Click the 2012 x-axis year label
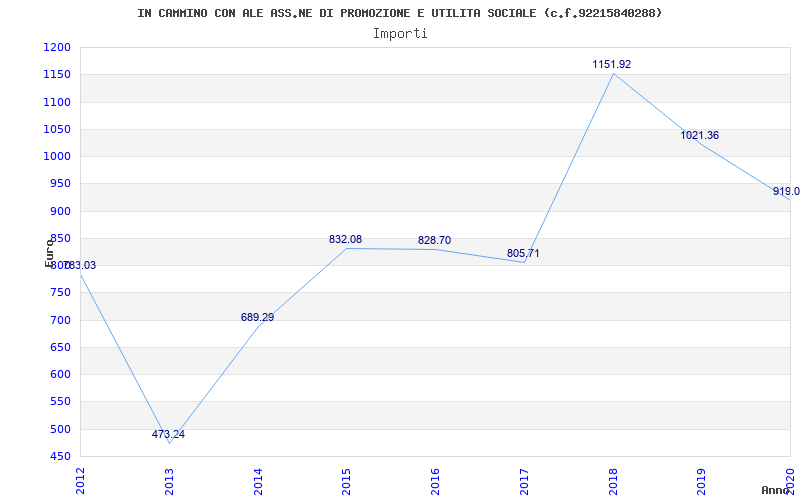 pyautogui.click(x=80, y=481)
